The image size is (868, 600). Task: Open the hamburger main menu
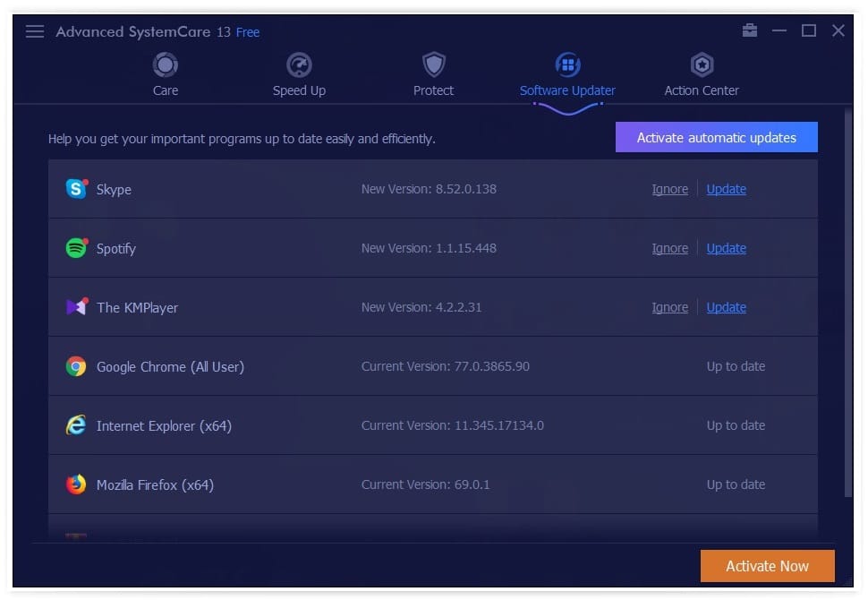click(x=34, y=31)
